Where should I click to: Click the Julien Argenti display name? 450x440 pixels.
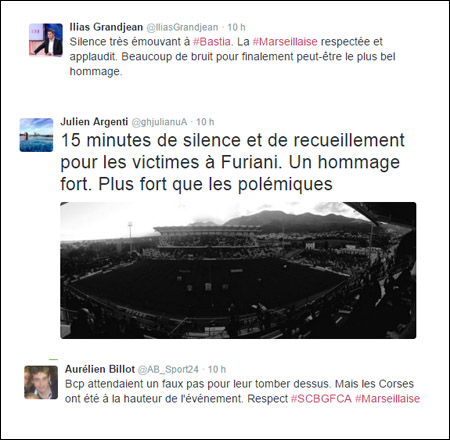pyautogui.click(x=94, y=122)
